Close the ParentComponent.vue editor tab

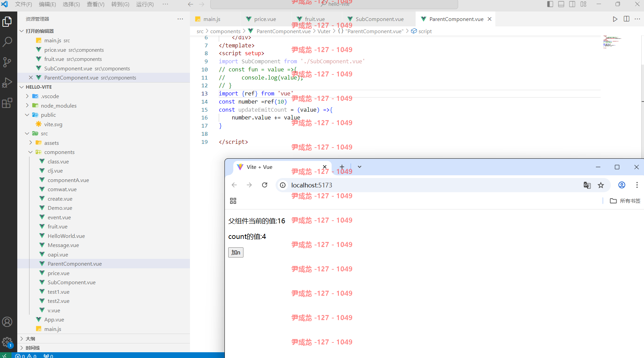(490, 19)
